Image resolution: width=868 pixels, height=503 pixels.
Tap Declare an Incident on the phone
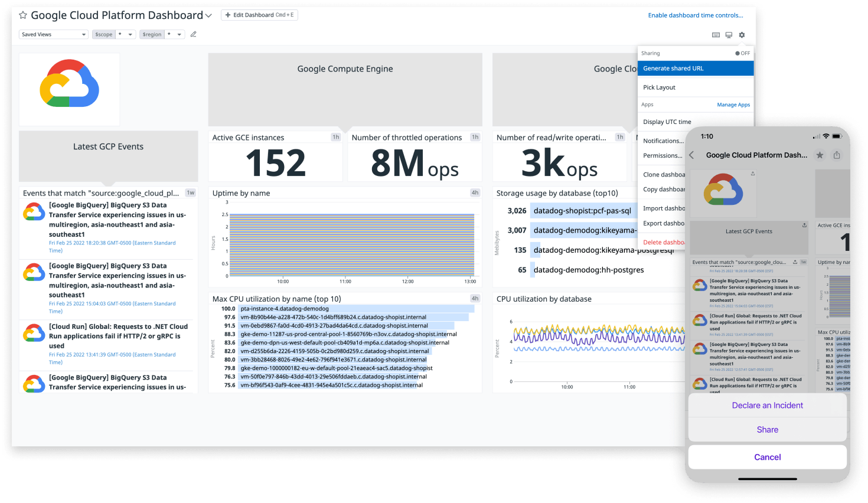point(767,406)
